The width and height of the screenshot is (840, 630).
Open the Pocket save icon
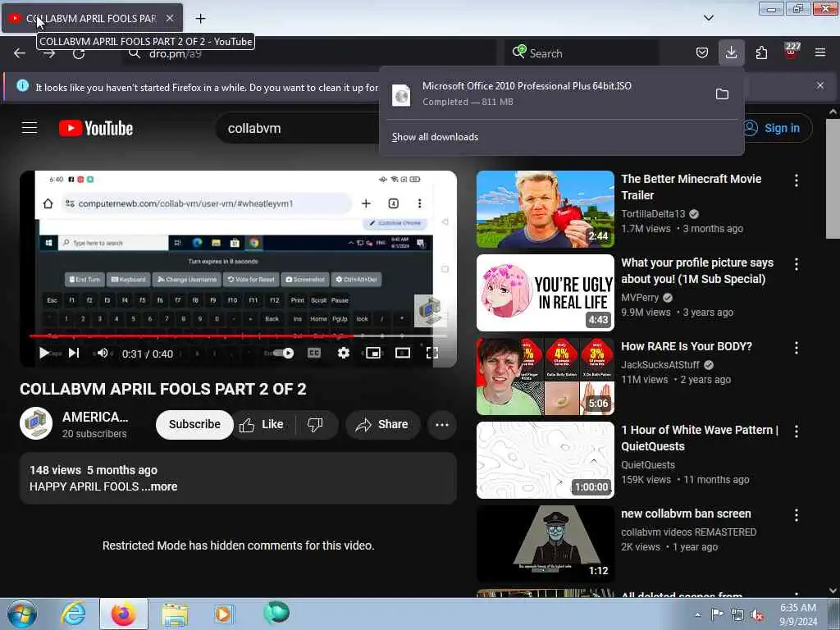702,52
